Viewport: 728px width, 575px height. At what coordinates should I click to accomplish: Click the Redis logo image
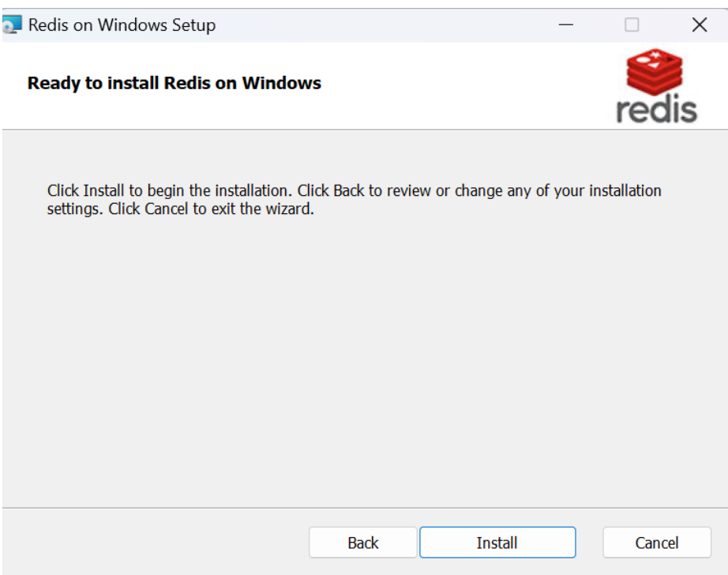656,86
